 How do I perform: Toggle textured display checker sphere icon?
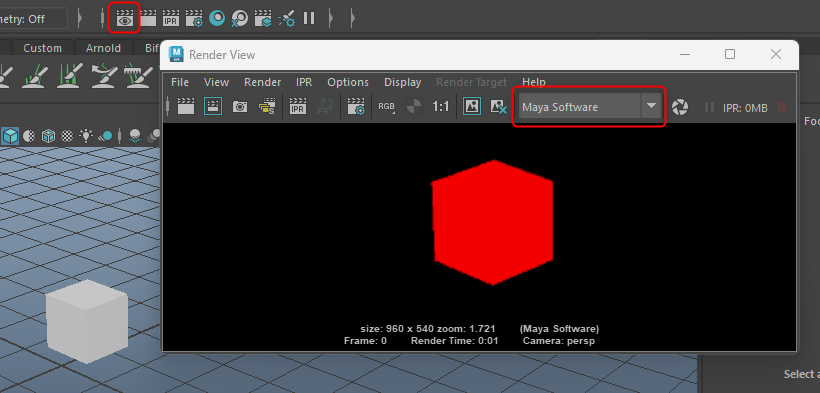point(67,136)
